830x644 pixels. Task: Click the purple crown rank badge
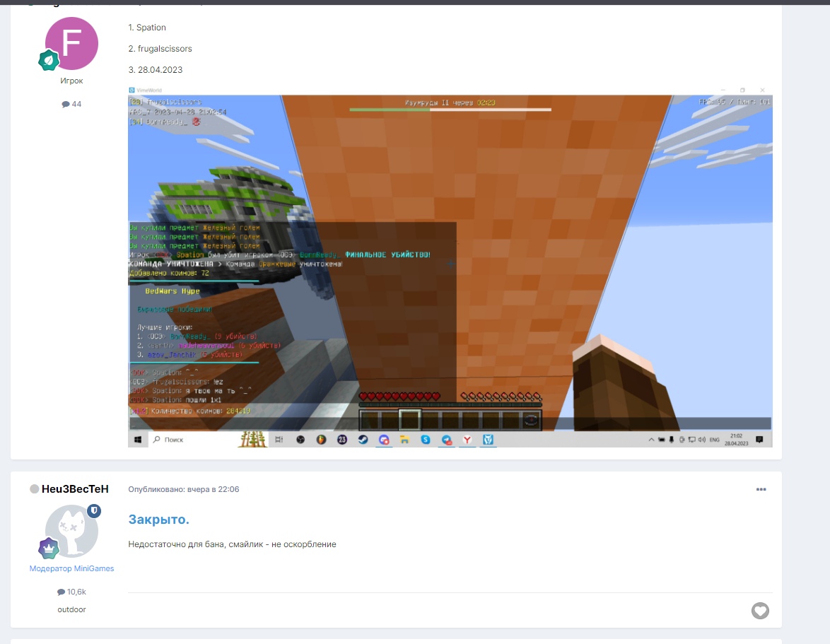pos(48,549)
